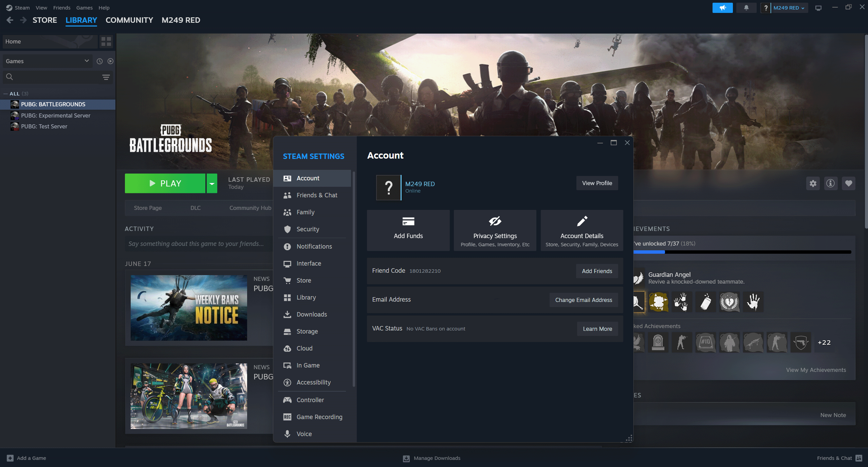Click the Add a Game plus icon

tap(10, 458)
